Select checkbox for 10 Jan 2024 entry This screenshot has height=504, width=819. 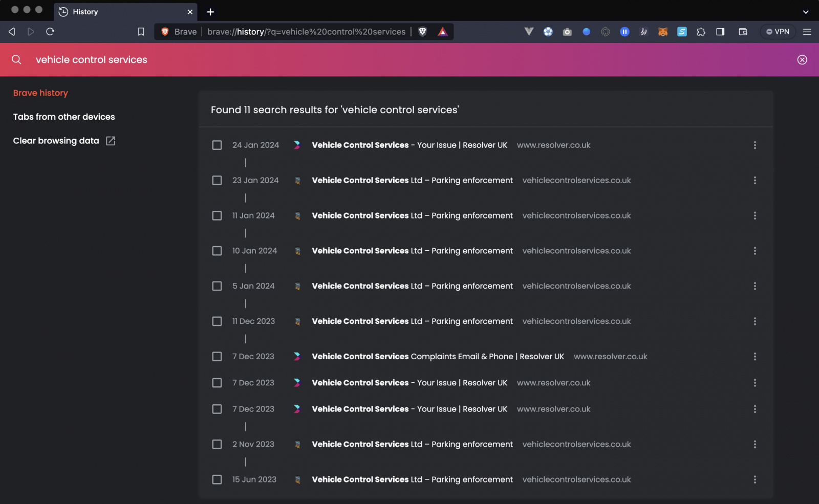click(x=217, y=251)
